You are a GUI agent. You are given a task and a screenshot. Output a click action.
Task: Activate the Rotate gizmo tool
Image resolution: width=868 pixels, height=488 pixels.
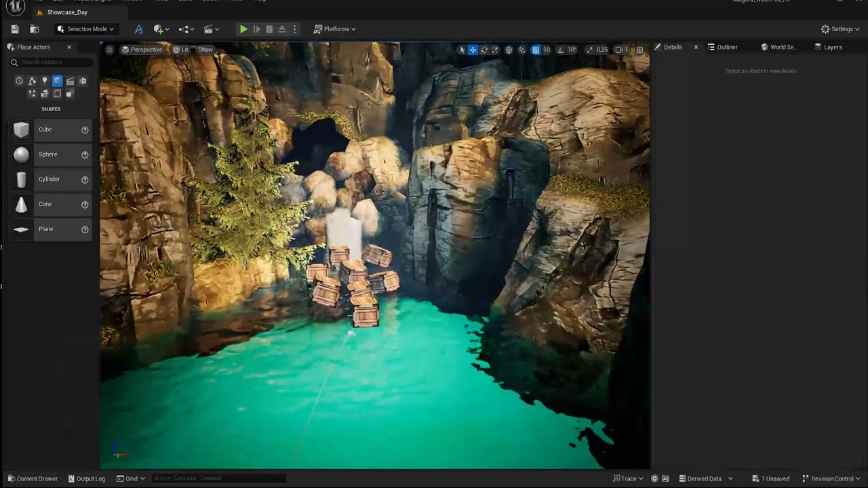[x=484, y=50]
